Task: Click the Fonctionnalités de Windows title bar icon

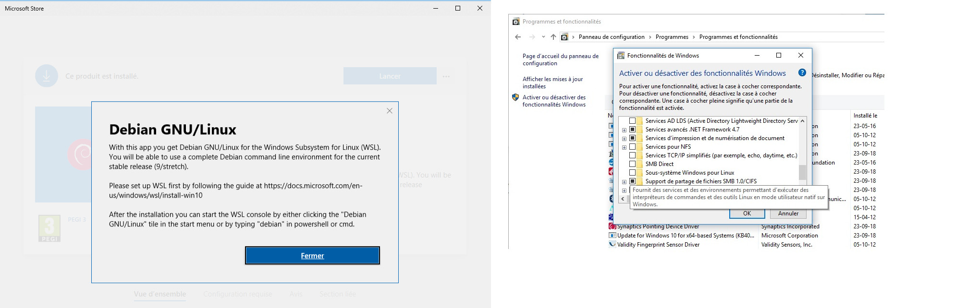Action: [x=621, y=56]
